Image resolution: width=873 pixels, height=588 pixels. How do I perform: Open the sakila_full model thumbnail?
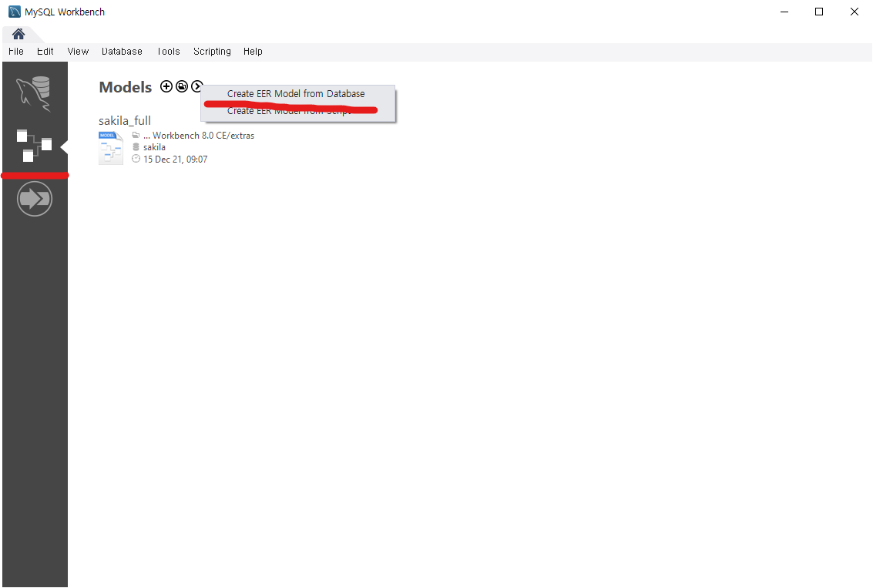pyautogui.click(x=111, y=148)
